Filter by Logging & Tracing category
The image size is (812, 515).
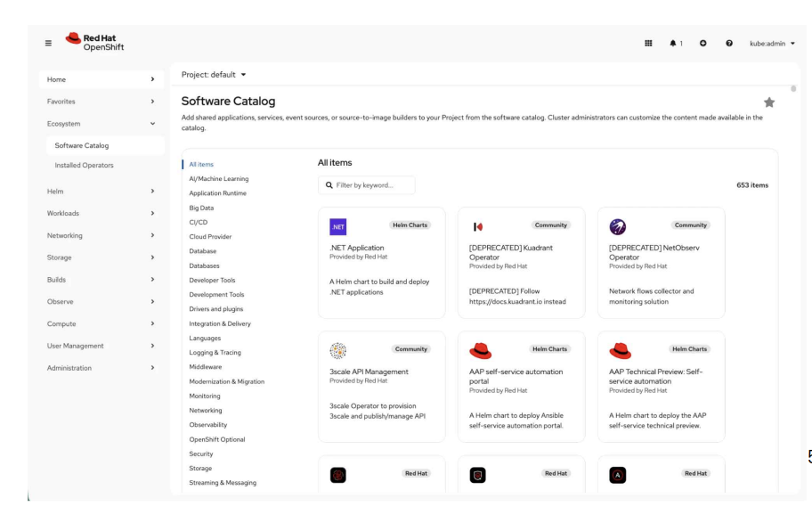click(215, 352)
